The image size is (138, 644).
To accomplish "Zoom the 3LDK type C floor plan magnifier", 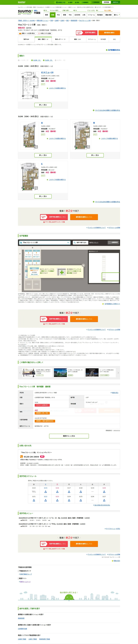I will [x=36, y=188].
